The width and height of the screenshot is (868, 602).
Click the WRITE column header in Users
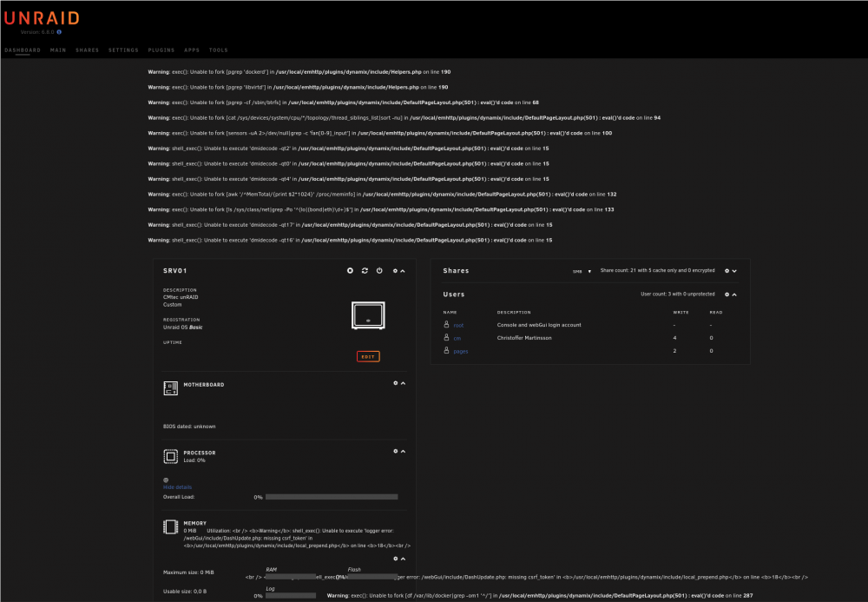681,313
